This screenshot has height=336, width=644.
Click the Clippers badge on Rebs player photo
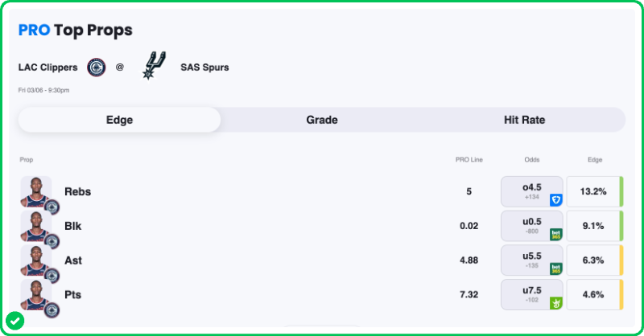click(x=52, y=207)
